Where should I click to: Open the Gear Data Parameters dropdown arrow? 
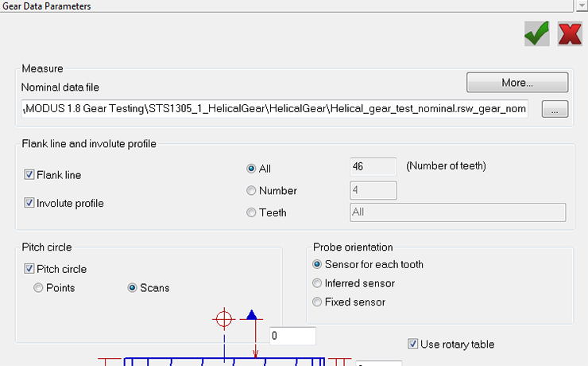pyautogui.click(x=580, y=6)
